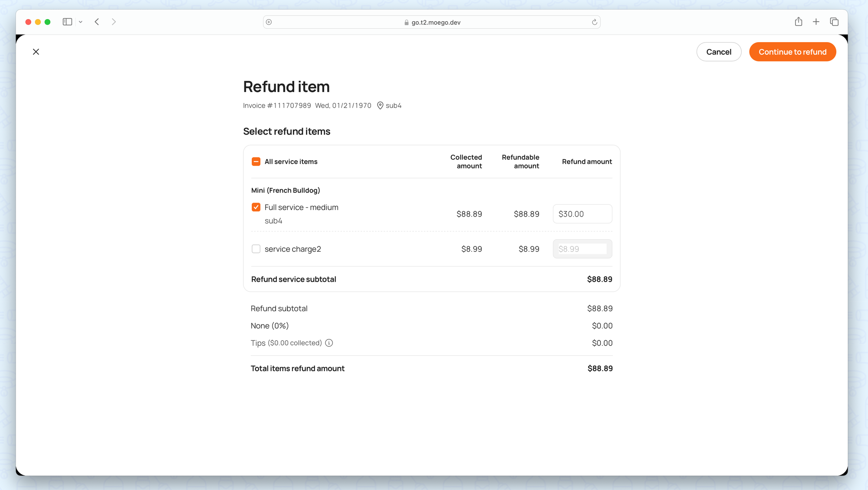Edit the $30.00 refund amount field

coord(582,214)
